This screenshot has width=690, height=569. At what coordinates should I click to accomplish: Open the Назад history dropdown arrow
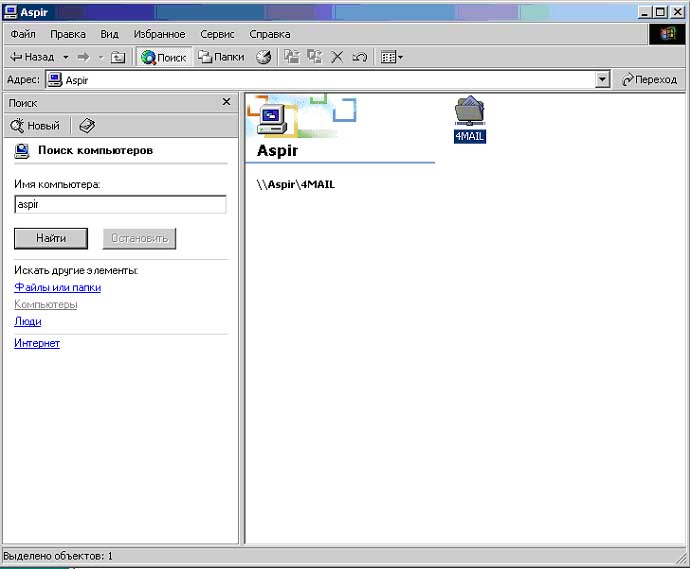(66, 57)
